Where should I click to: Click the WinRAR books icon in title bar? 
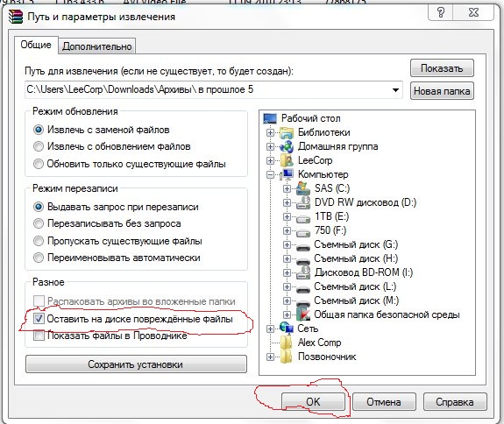point(16,17)
